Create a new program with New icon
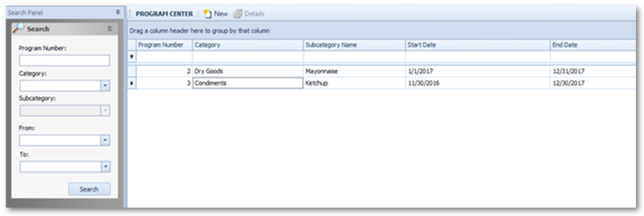Viewport: 644px width, 216px height. [x=216, y=14]
